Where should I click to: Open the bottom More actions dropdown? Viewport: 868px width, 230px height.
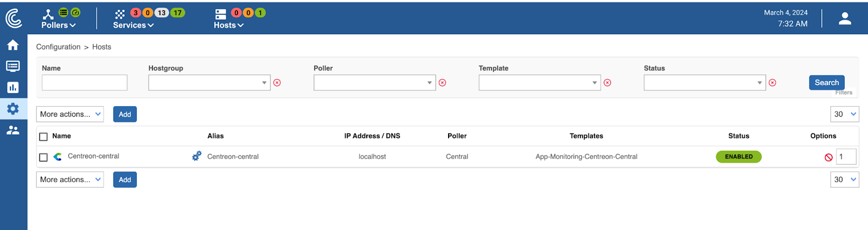coord(70,180)
